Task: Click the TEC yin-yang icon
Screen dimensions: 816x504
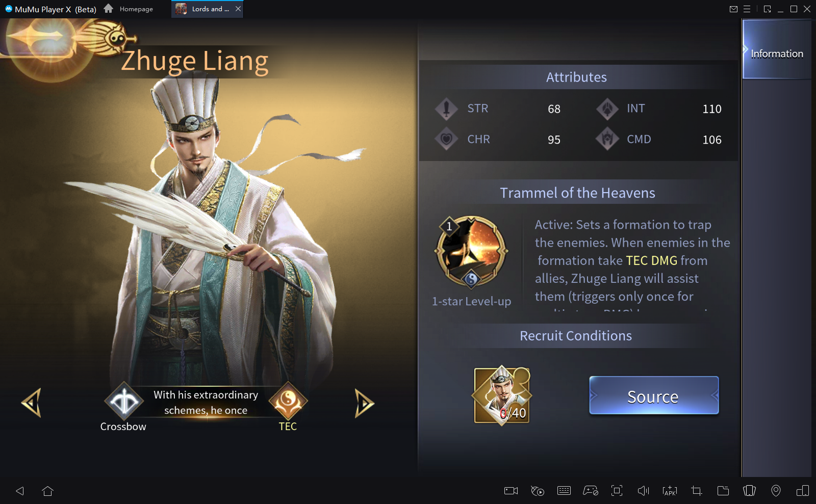Action: click(288, 402)
